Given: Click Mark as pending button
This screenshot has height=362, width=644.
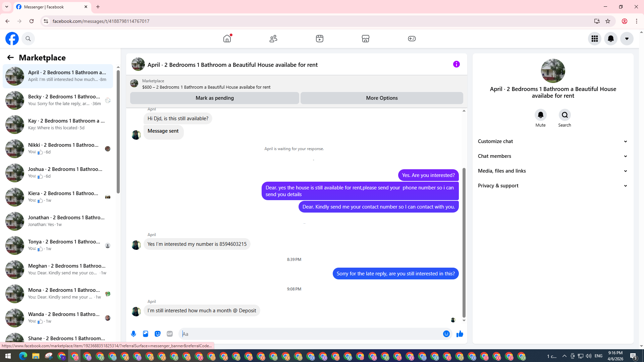Looking at the screenshot, I should [x=215, y=98].
